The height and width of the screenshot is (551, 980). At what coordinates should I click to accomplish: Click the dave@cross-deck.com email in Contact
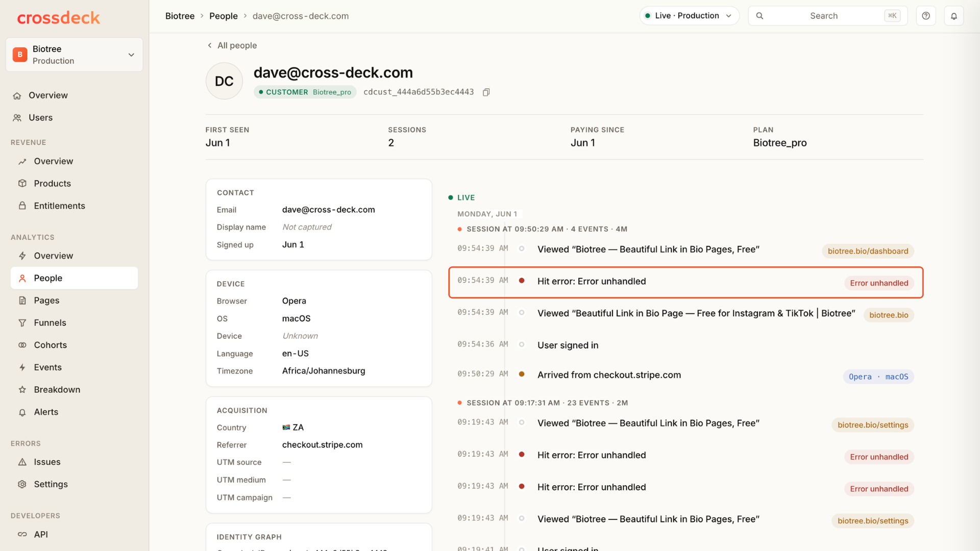pyautogui.click(x=328, y=210)
